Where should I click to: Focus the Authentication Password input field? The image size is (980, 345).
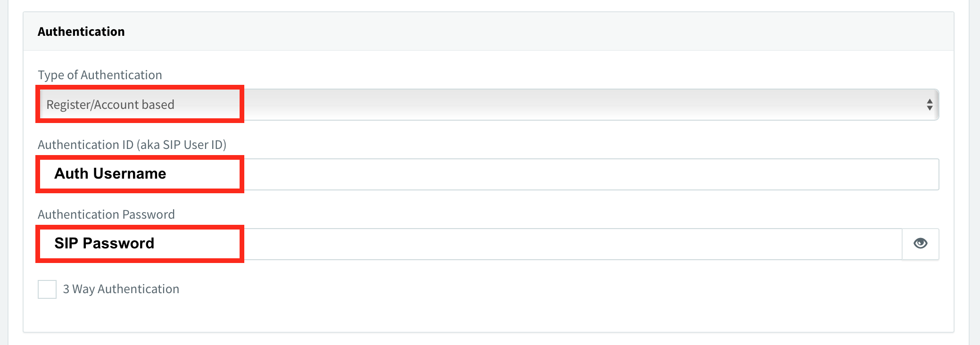click(470, 244)
